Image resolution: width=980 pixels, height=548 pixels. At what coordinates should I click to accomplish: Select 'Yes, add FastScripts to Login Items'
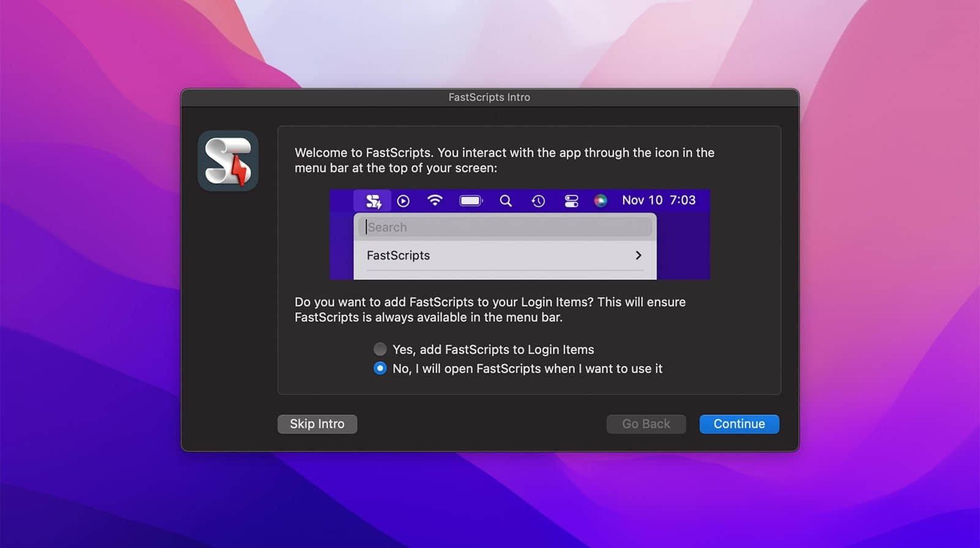[380, 349]
